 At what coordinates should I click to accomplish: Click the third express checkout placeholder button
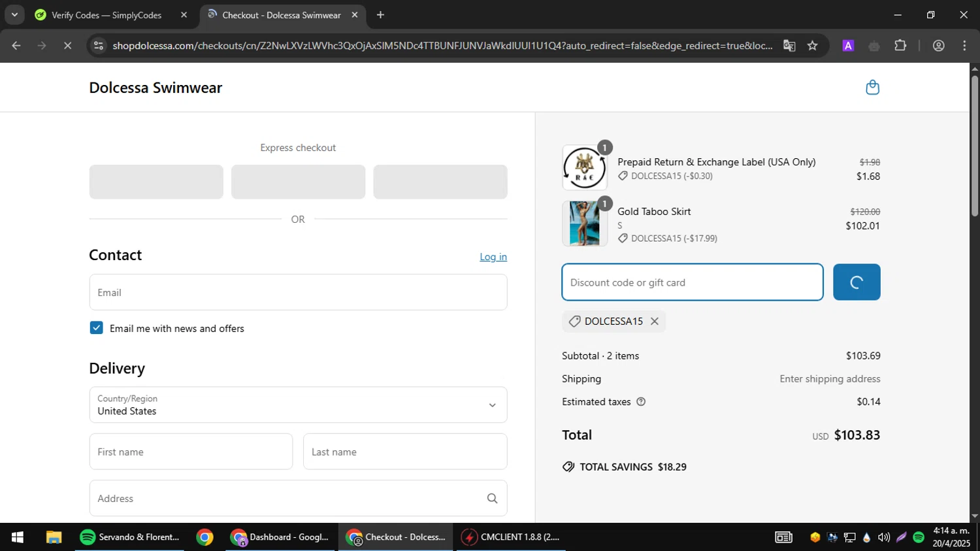[x=440, y=182]
